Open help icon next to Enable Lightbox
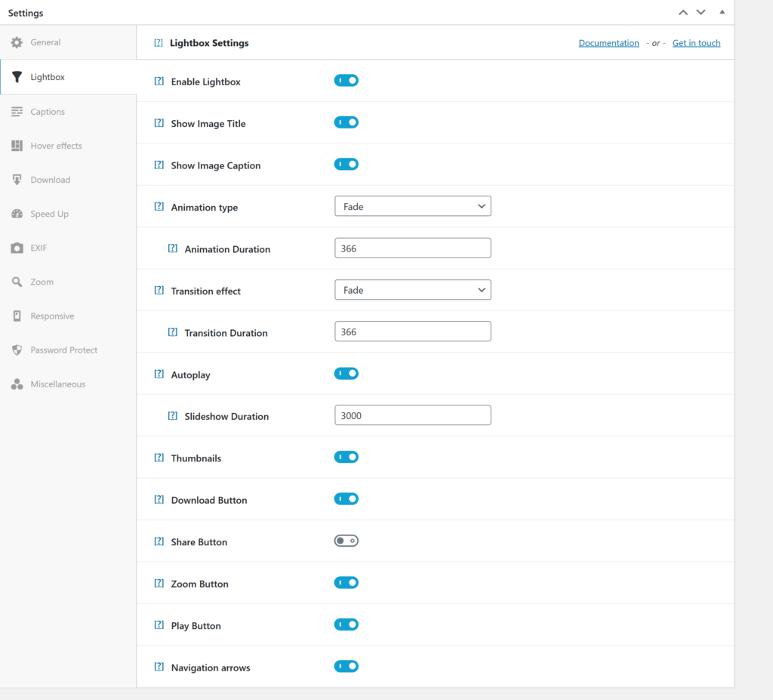This screenshot has width=773, height=700. point(159,80)
